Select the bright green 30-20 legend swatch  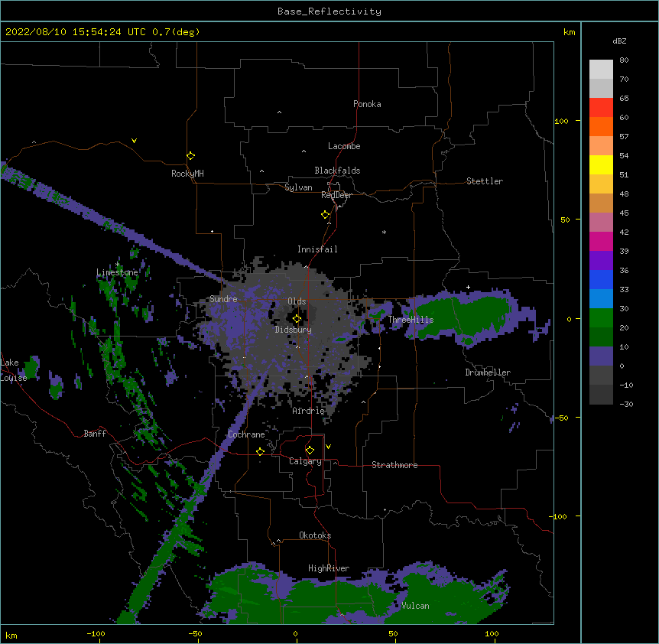tap(601, 318)
